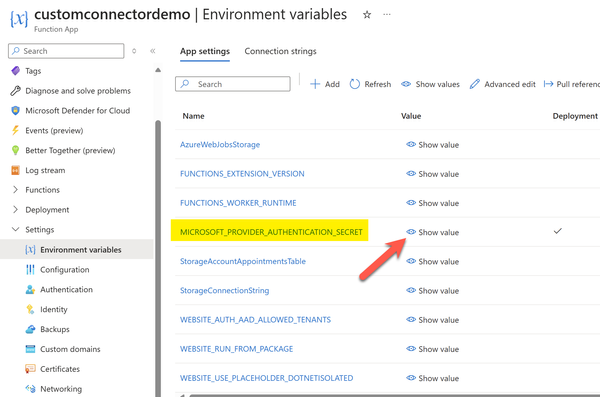Image resolution: width=600 pixels, height=397 pixels.
Task: Show value for AzureWebJobsStorage
Action: coord(432,145)
